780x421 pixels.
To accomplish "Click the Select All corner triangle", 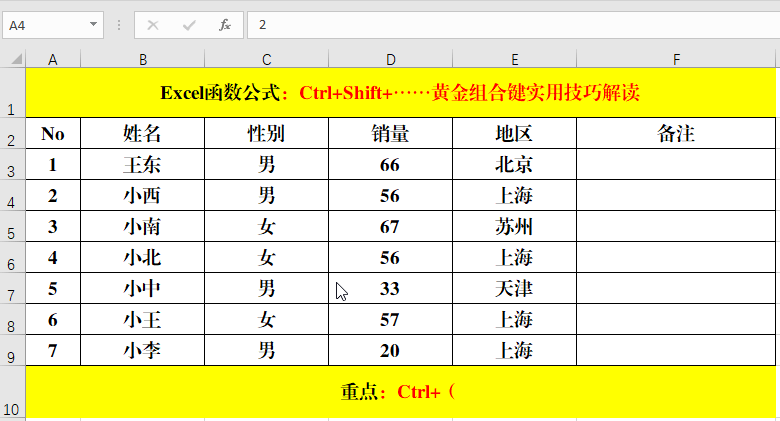I will [x=16, y=60].
